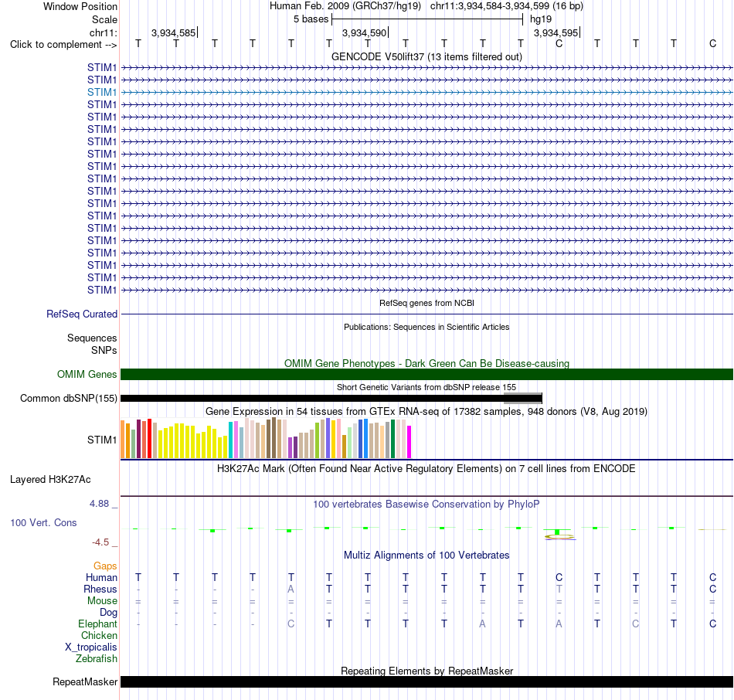Click the Scale label
This screenshot has height=700, width=734.
(x=104, y=19)
